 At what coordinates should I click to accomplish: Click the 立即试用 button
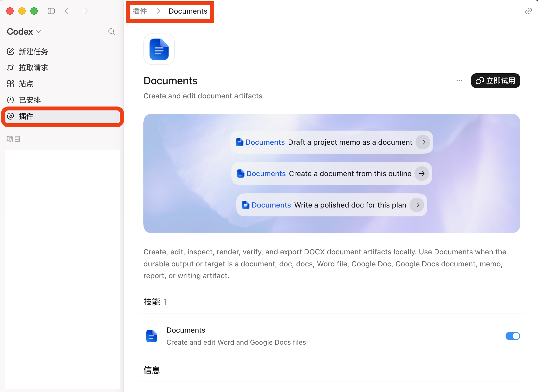[495, 81]
